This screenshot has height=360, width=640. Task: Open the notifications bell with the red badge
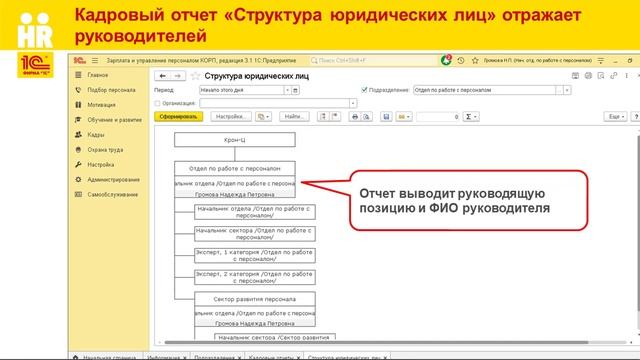pyautogui.click(x=446, y=60)
